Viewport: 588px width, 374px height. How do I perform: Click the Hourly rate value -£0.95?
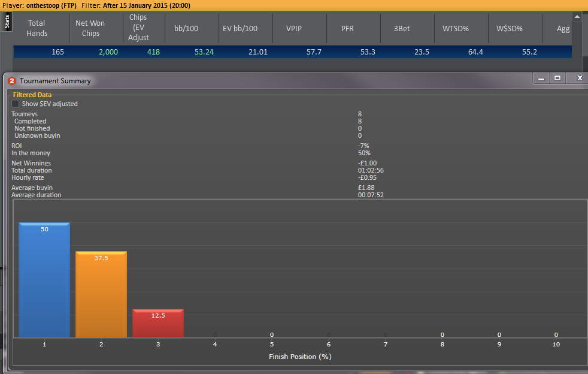tap(367, 177)
